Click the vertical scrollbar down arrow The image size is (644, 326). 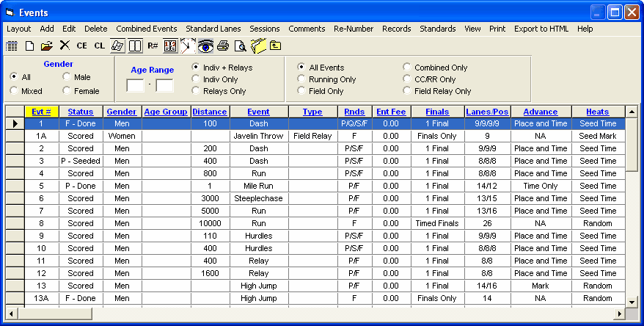632,303
